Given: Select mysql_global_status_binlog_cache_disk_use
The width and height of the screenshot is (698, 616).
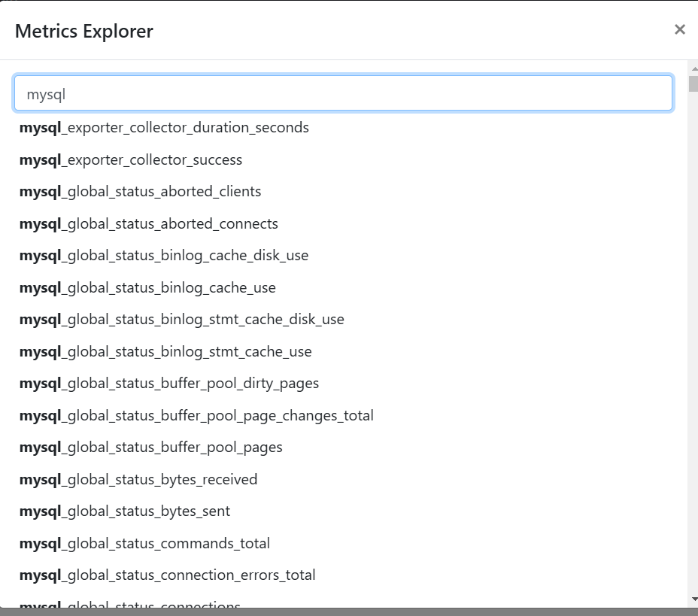Looking at the screenshot, I should [x=164, y=256].
